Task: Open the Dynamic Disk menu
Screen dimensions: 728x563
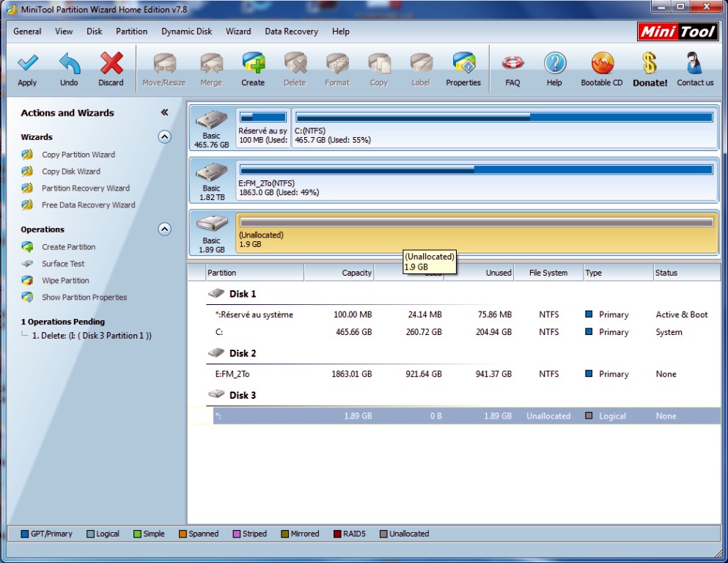Action: pos(187,32)
